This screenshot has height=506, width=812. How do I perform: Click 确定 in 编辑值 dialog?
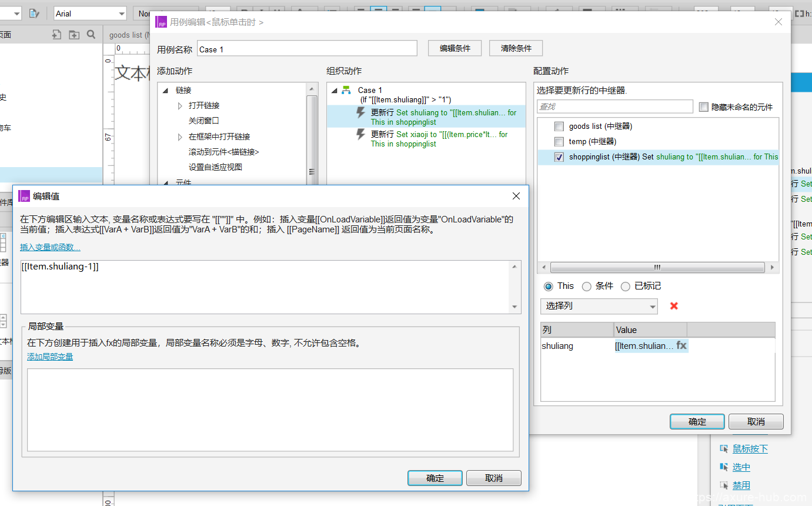[435, 478]
